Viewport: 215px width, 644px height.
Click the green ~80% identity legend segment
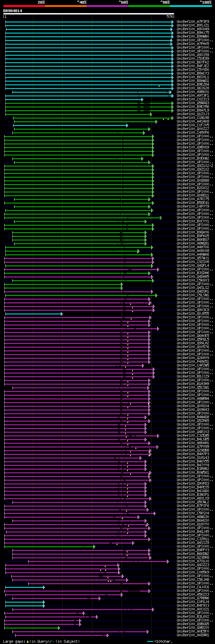149,6
